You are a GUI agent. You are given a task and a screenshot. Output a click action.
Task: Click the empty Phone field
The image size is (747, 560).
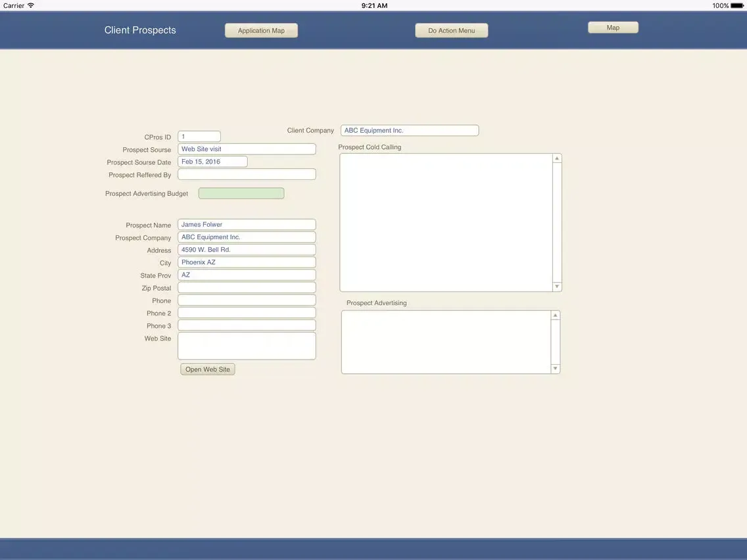(247, 300)
